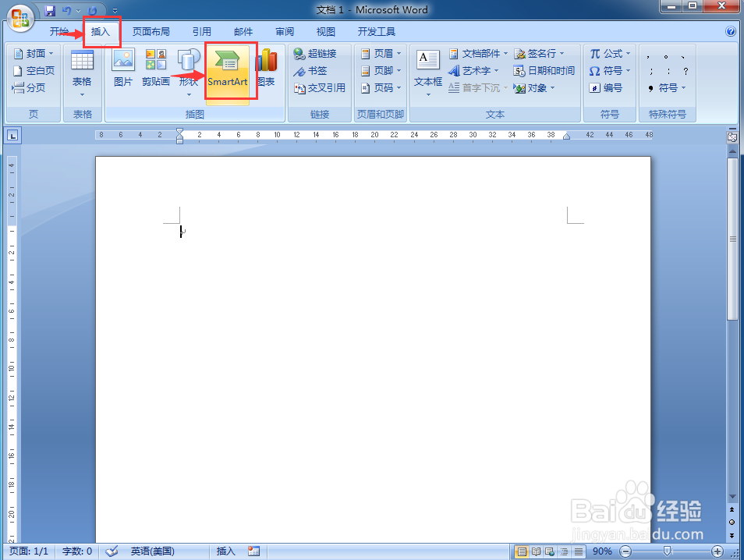Click 字数: 0 word count
The height and width of the screenshot is (560, 744).
[77, 551]
